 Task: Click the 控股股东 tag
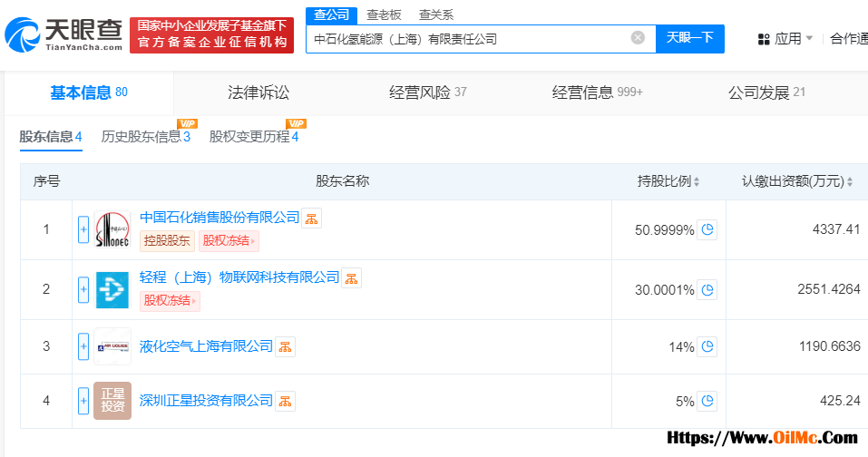(167, 240)
